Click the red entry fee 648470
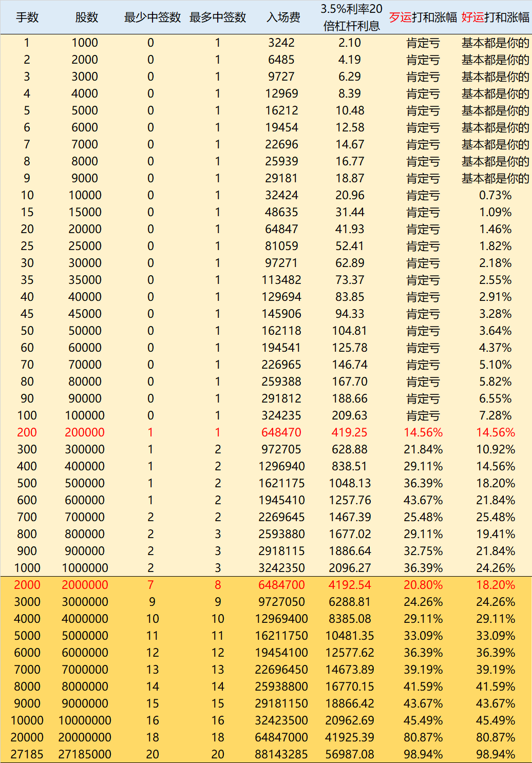The height and width of the screenshot is (763, 532). 281,432
